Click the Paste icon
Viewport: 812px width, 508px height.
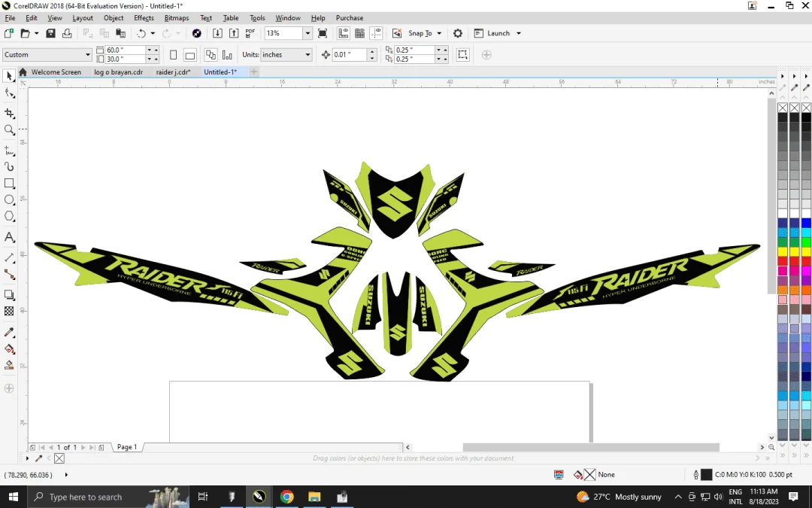120,33
